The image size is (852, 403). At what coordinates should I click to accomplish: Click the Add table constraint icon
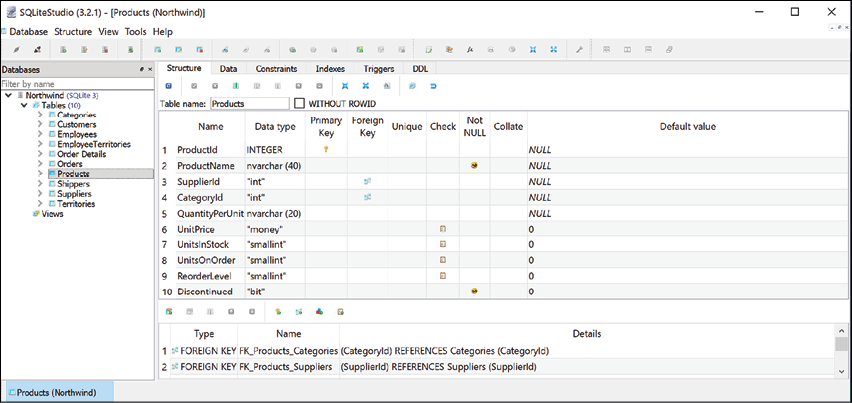pos(169,312)
